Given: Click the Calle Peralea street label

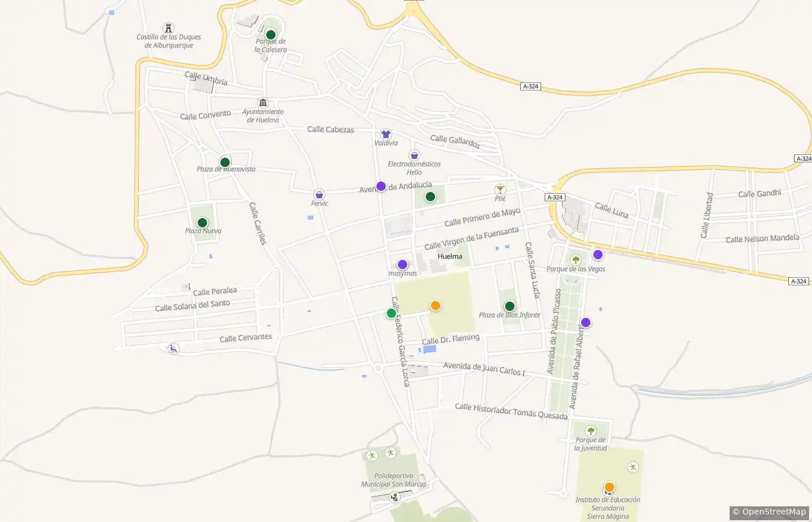Looking at the screenshot, I should (x=215, y=291).
